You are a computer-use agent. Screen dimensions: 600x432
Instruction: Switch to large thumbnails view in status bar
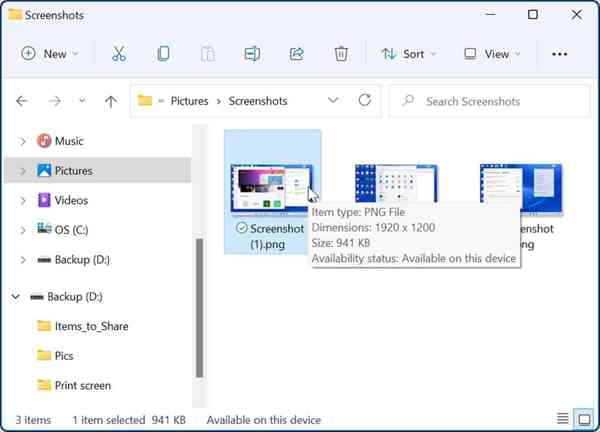(584, 419)
